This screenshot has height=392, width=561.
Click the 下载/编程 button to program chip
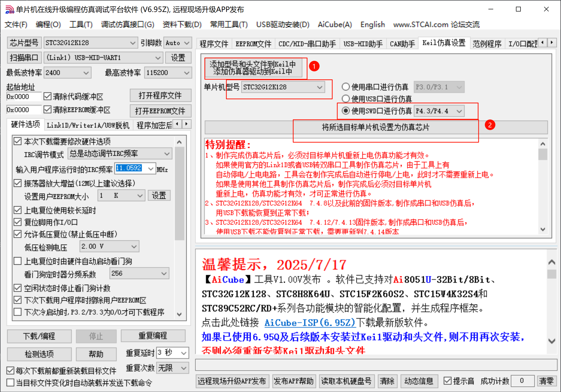[x=39, y=336]
